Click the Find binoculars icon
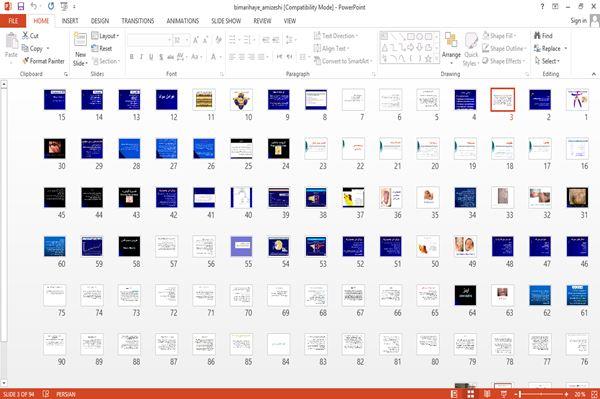The width and height of the screenshot is (600, 399). coord(537,36)
